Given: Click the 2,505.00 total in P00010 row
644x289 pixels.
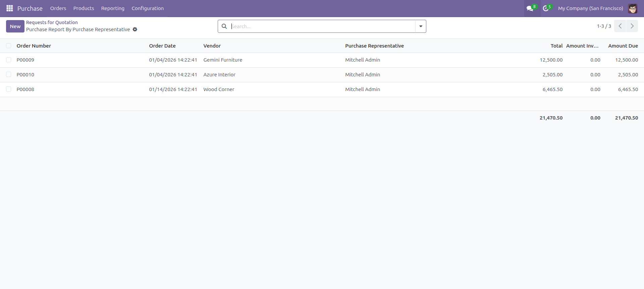Looking at the screenshot, I should pos(552,75).
